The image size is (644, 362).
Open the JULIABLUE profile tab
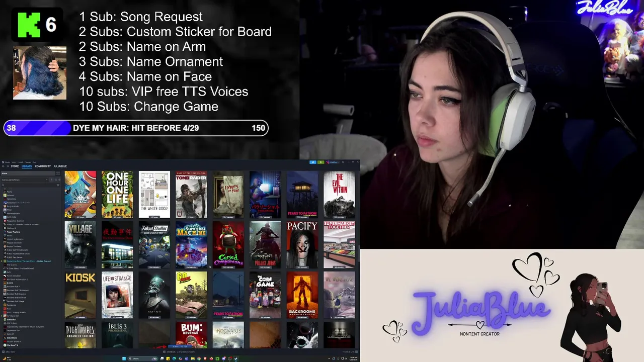pos(60,166)
